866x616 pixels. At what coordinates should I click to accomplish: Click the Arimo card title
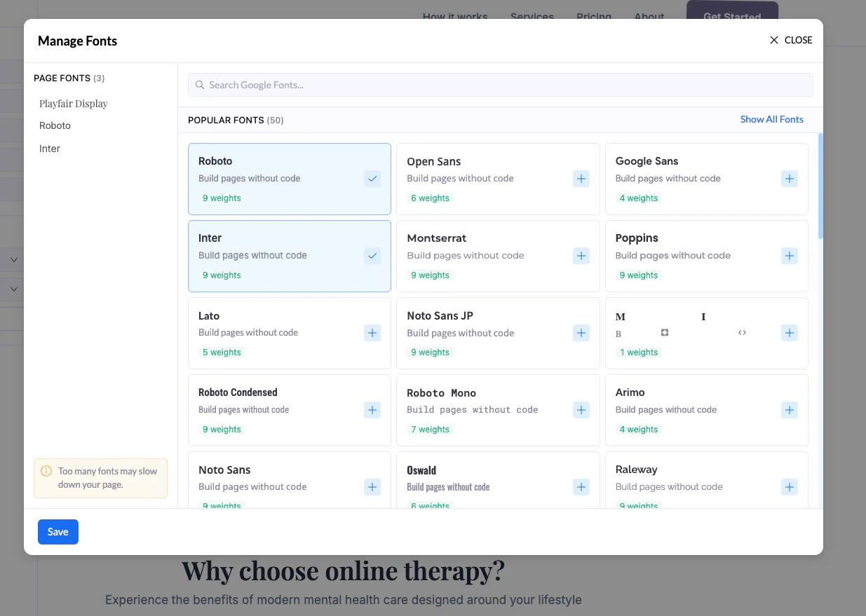pyautogui.click(x=630, y=392)
